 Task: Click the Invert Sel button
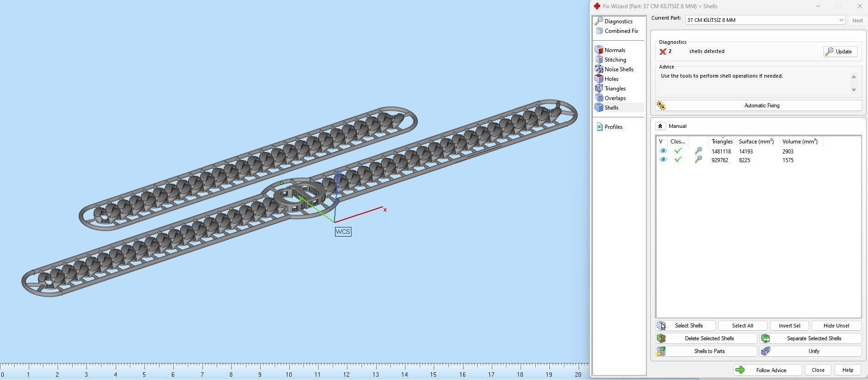click(x=789, y=326)
